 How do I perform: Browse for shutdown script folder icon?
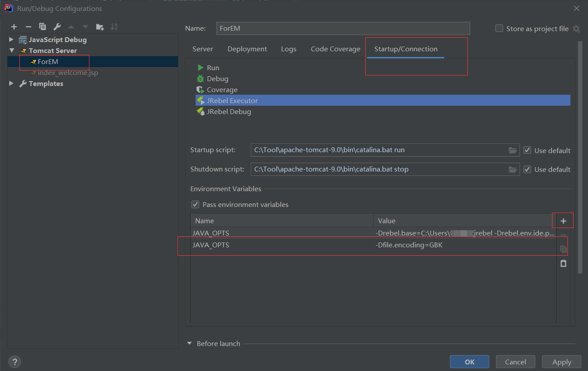point(513,169)
